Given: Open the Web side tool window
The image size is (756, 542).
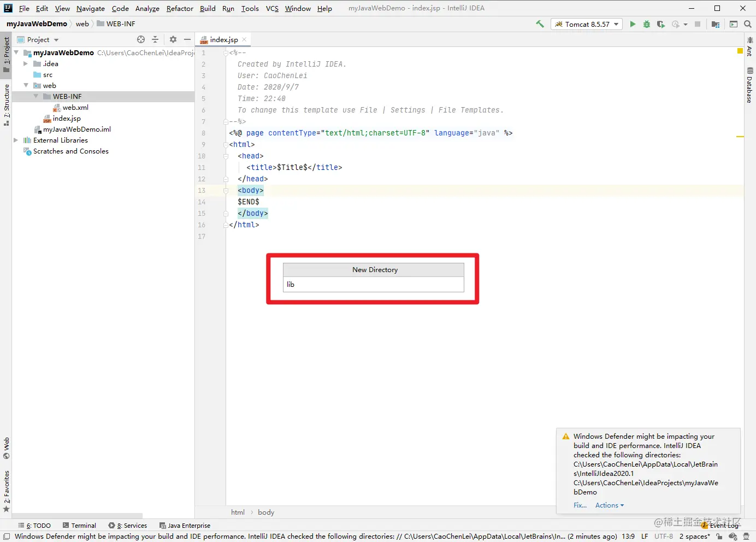Looking at the screenshot, I should point(7,448).
